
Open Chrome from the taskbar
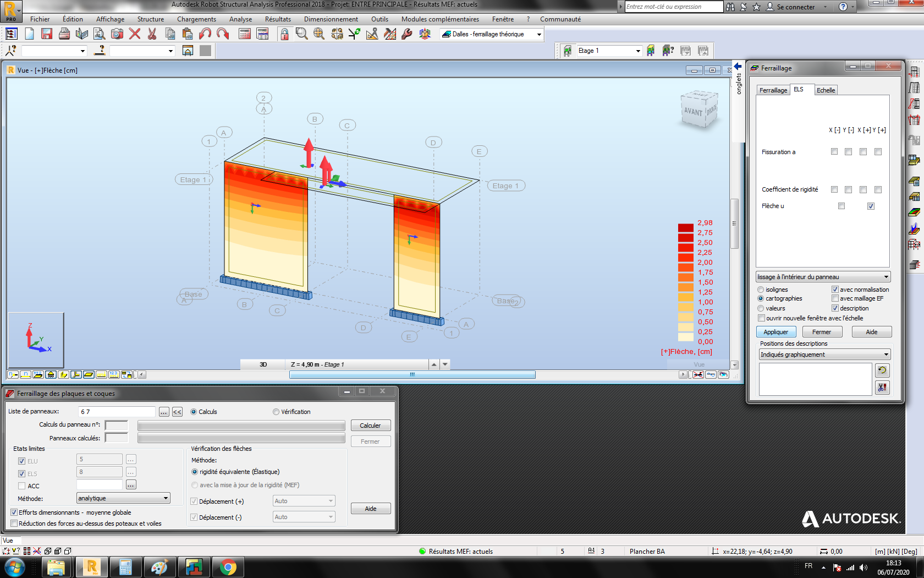[x=228, y=567]
